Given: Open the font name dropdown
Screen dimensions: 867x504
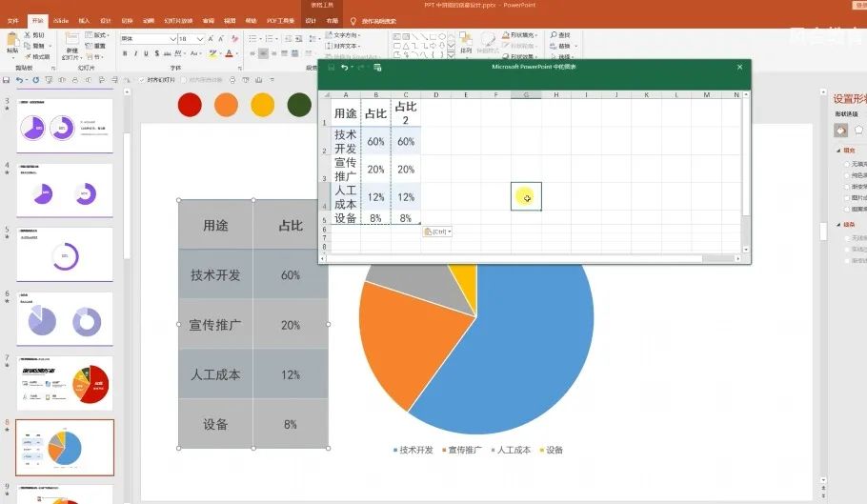Looking at the screenshot, I should pyautogui.click(x=173, y=39).
